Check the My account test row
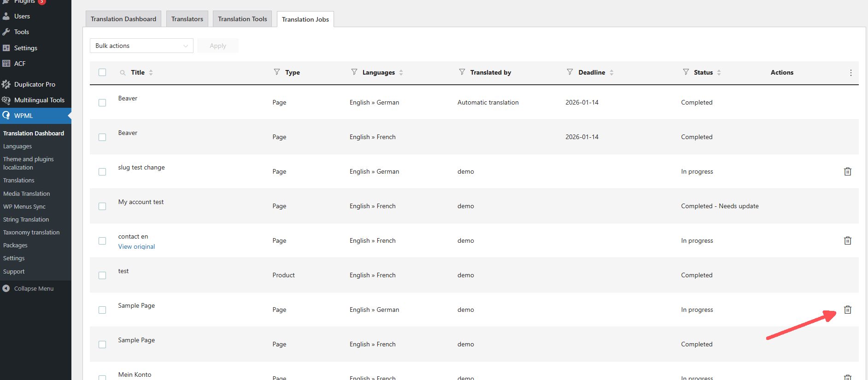 coord(102,206)
